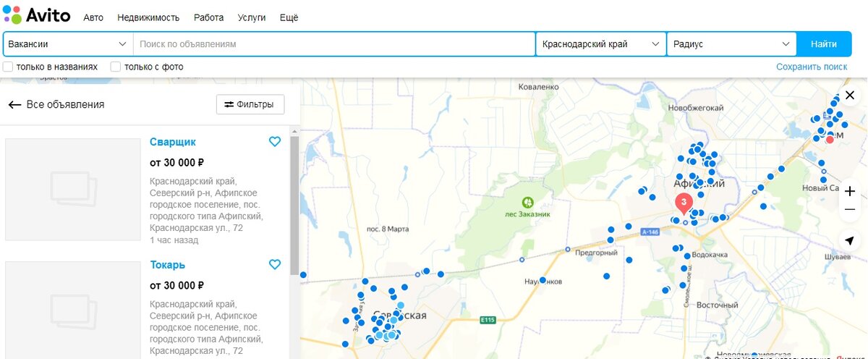Enable the только в названиях checkbox

click(x=8, y=67)
